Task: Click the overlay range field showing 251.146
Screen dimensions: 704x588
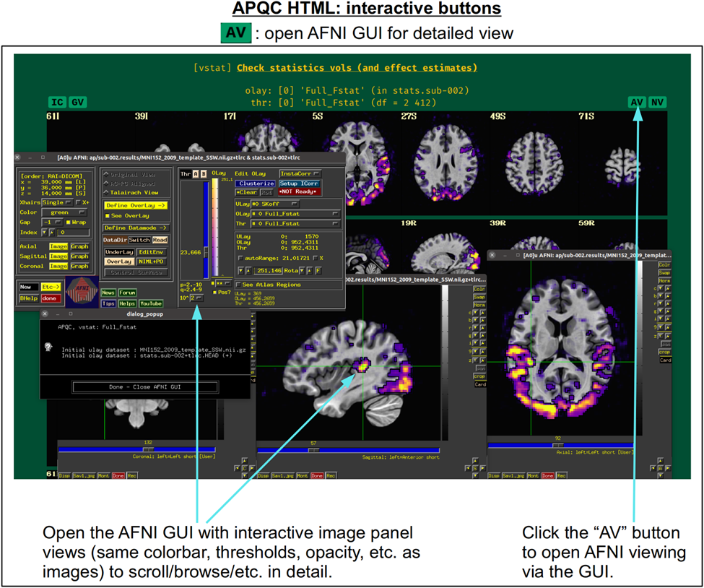Action: coord(268,271)
